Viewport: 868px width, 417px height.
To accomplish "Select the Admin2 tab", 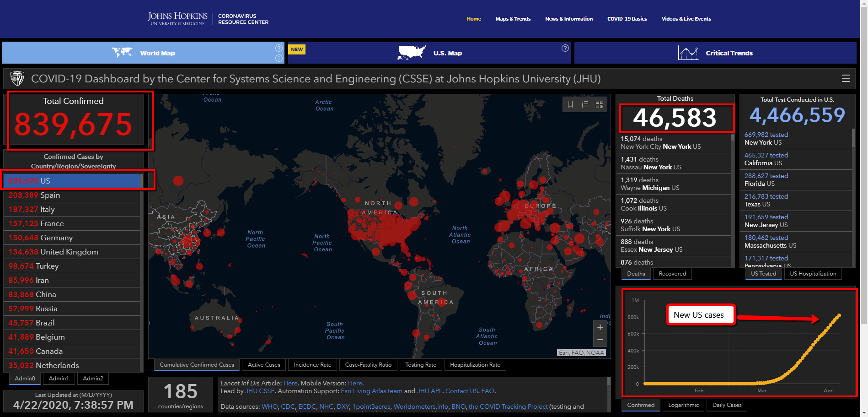I will 93,379.
